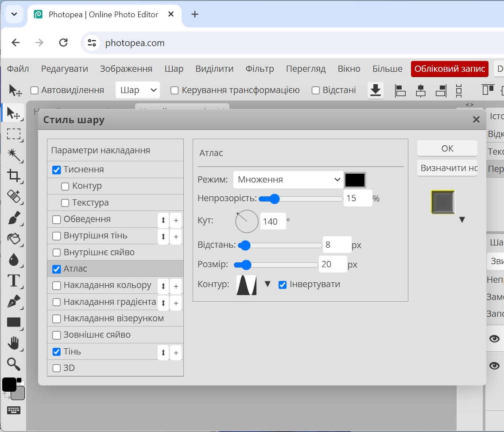Viewport: 504px width, 432px height.
Task: Open the Вікно menu
Action: pyautogui.click(x=349, y=69)
